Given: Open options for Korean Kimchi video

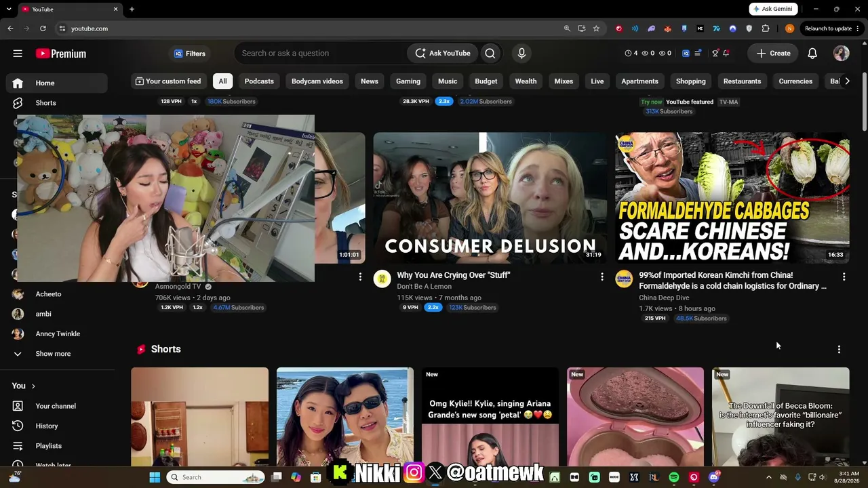Looking at the screenshot, I should click(x=844, y=277).
